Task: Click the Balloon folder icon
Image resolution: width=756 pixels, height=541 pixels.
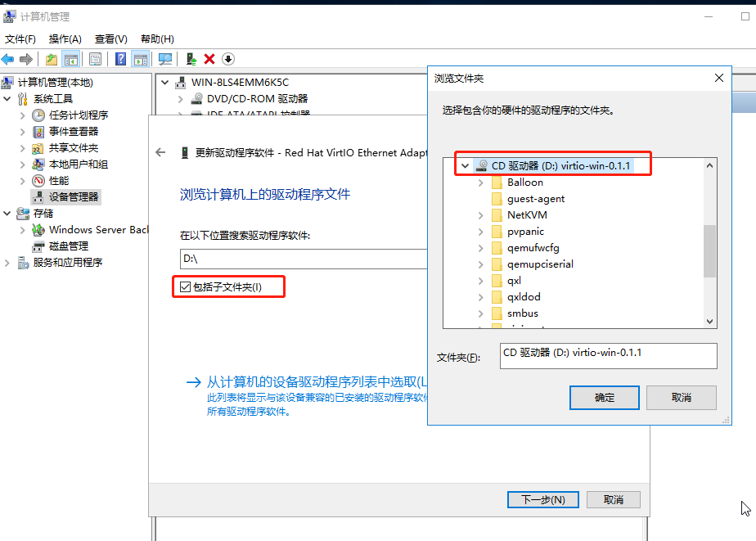Action: [x=497, y=183]
